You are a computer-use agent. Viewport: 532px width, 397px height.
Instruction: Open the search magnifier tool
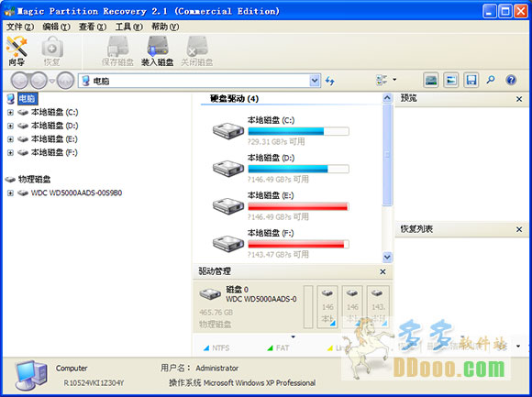[x=491, y=81]
